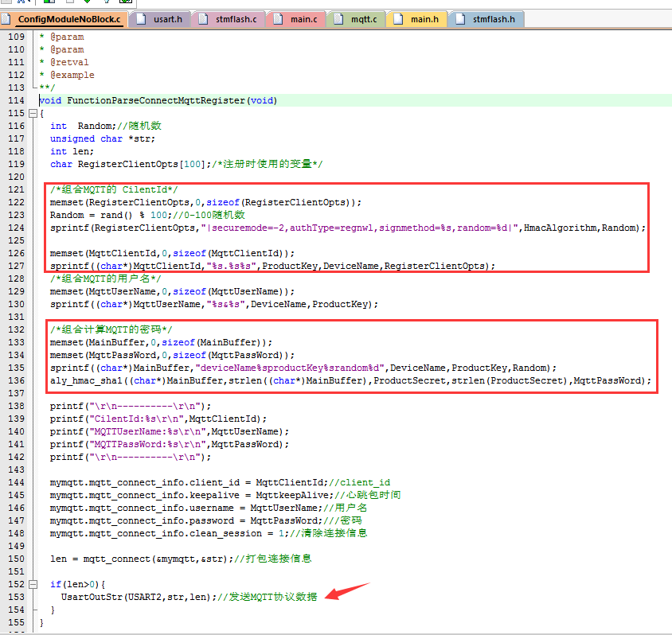
Task: Click the 'MQTTUserName:%s\r\n' printf line
Action: [x=170, y=431]
